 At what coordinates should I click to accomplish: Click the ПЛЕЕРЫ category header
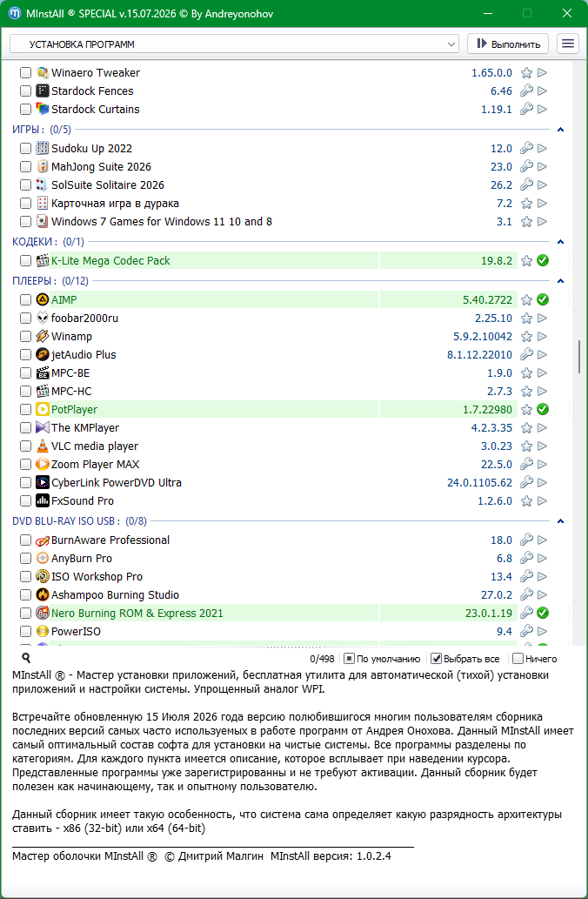coord(50,281)
